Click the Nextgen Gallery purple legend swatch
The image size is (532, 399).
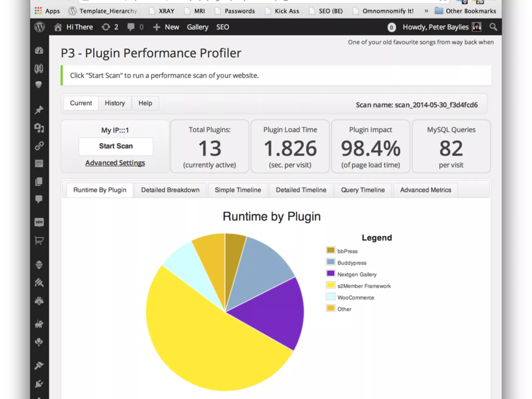click(x=331, y=273)
